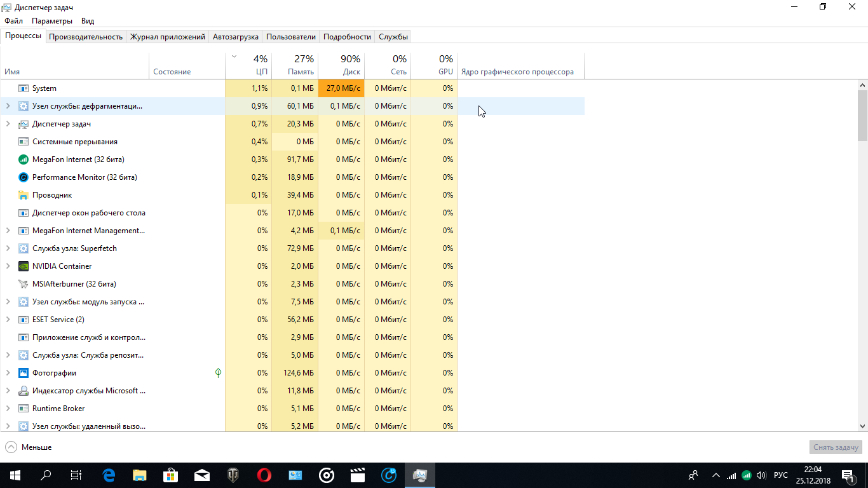Viewport: 868px width, 488px height.
Task: Open the Вид menu
Action: [x=88, y=21]
